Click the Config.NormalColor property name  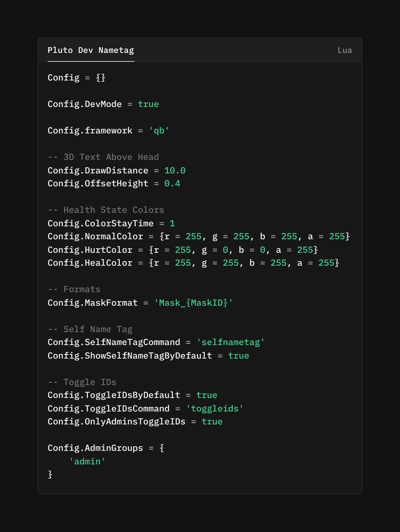point(95,236)
